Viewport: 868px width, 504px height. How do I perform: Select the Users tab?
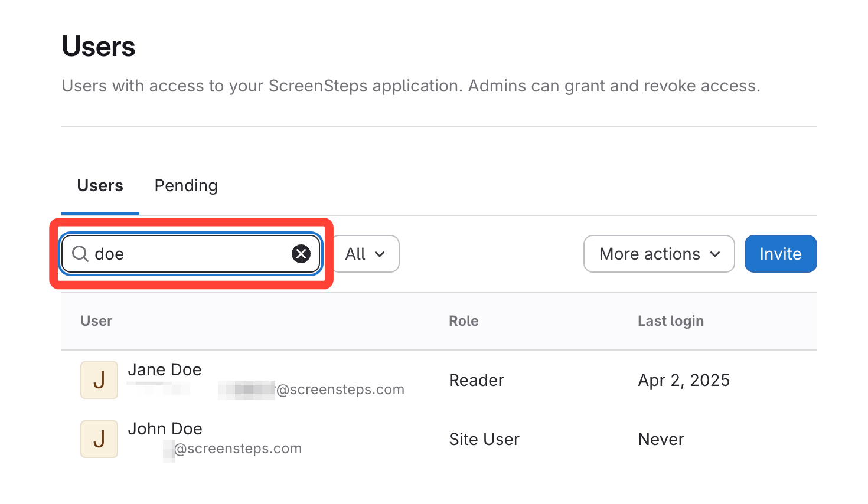pyautogui.click(x=100, y=186)
